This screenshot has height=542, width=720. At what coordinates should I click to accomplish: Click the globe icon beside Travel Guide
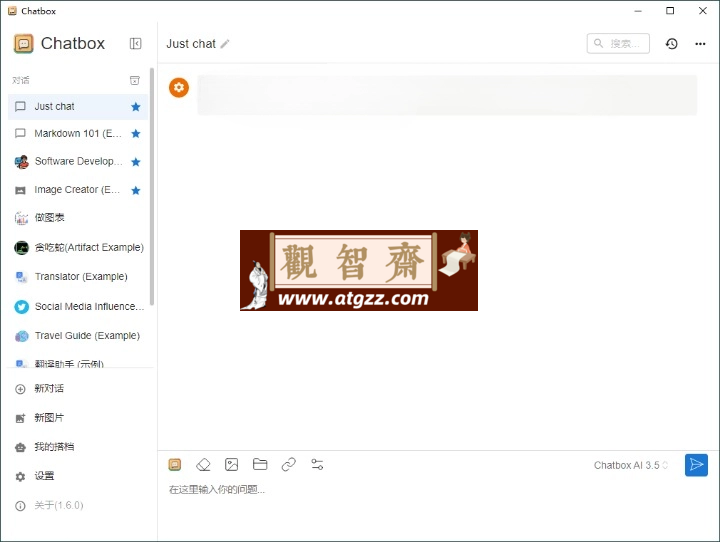pos(21,336)
